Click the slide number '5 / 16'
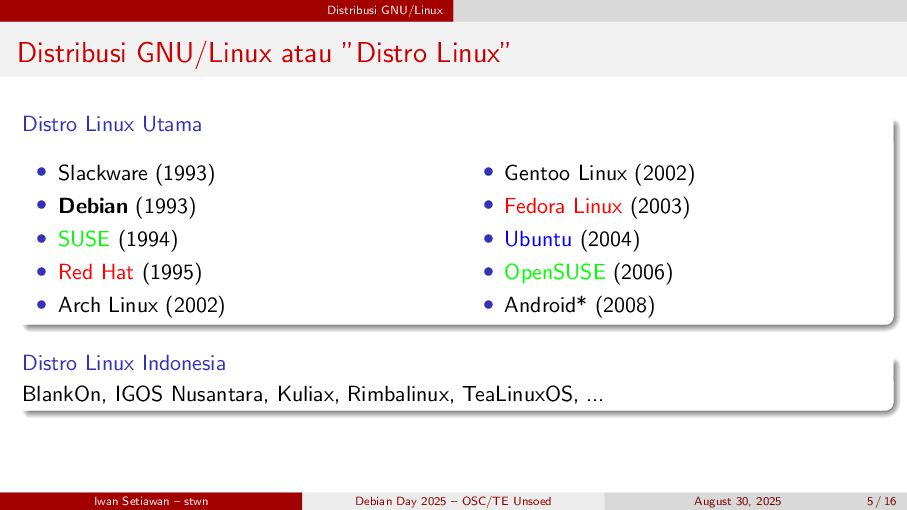This screenshot has height=510, width=907. tap(882, 501)
